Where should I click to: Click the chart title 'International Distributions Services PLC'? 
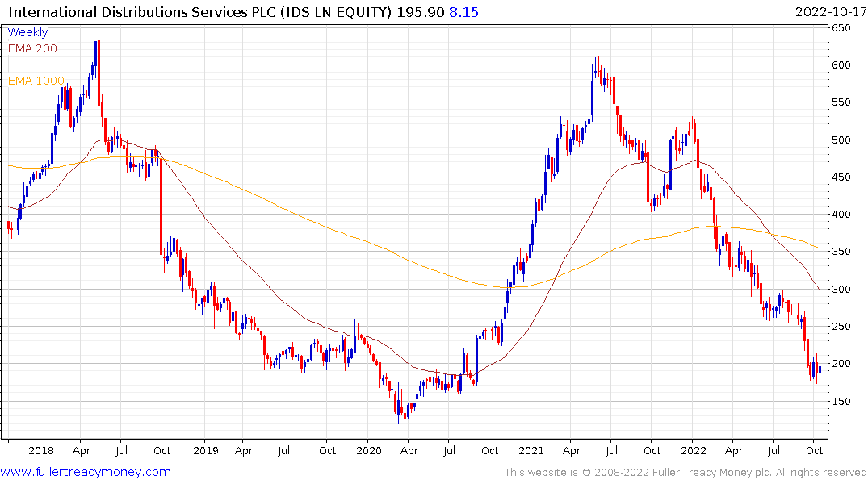pyautogui.click(x=141, y=12)
